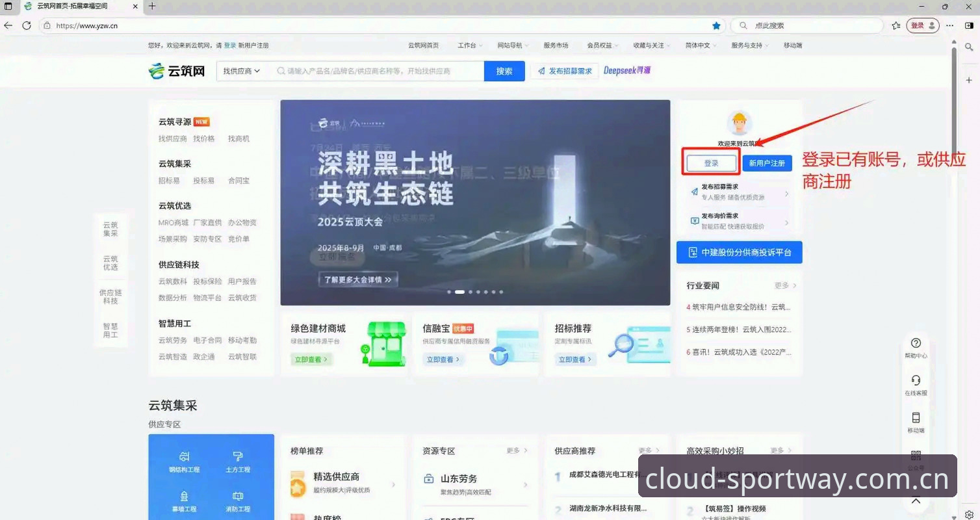Screen dimensions: 980x520
Task: Expand the 工作台 top menu
Action: pyautogui.click(x=471, y=45)
